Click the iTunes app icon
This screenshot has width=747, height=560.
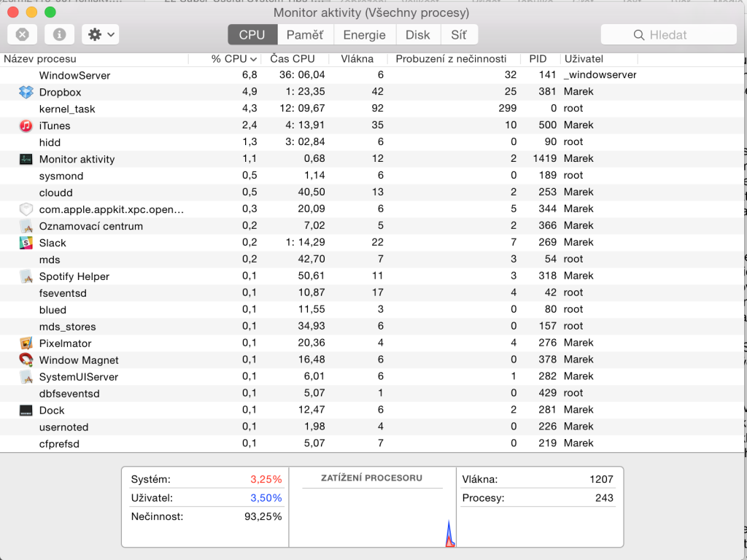point(26,125)
